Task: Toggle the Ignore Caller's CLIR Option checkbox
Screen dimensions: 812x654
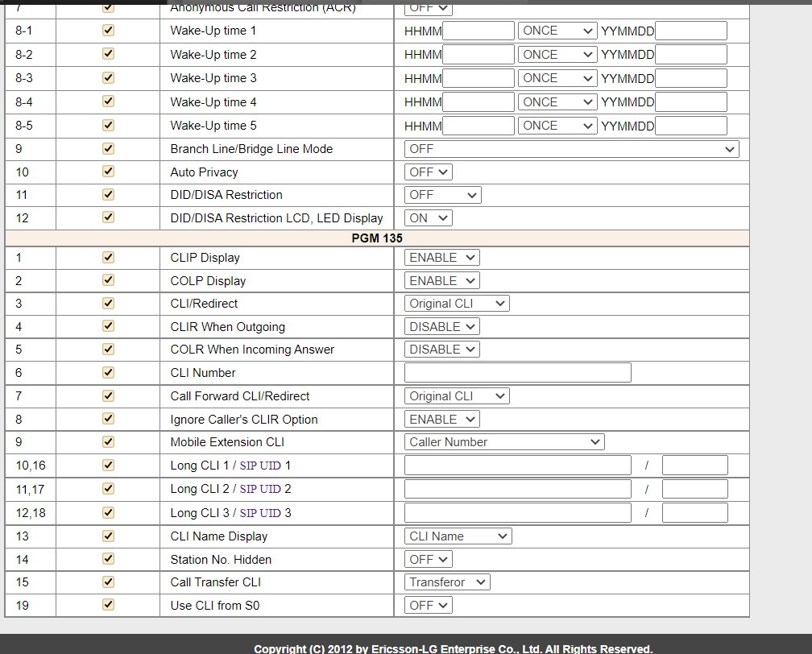Action: [x=108, y=420]
